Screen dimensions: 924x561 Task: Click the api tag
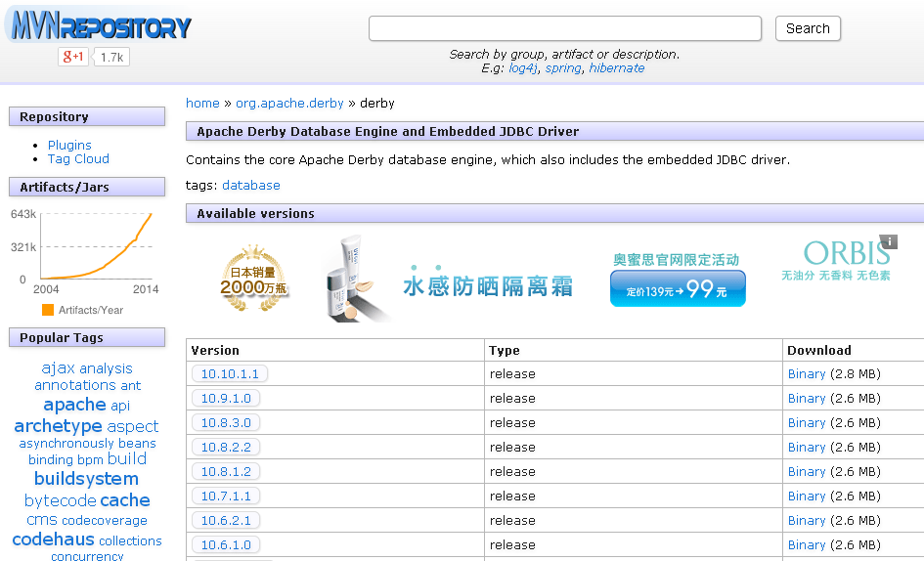pyautogui.click(x=120, y=406)
